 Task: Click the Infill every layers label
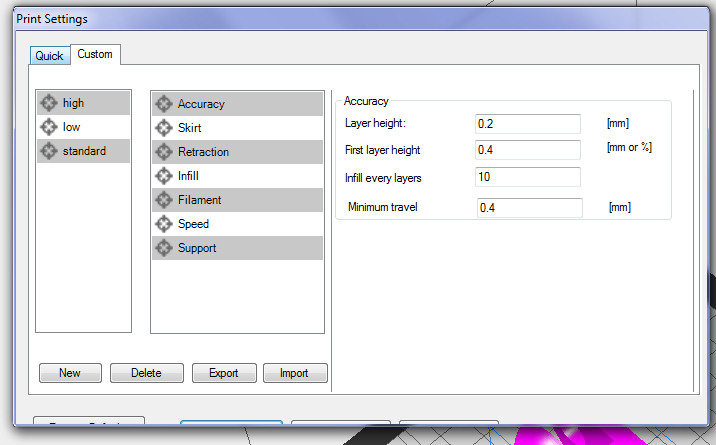click(x=383, y=178)
